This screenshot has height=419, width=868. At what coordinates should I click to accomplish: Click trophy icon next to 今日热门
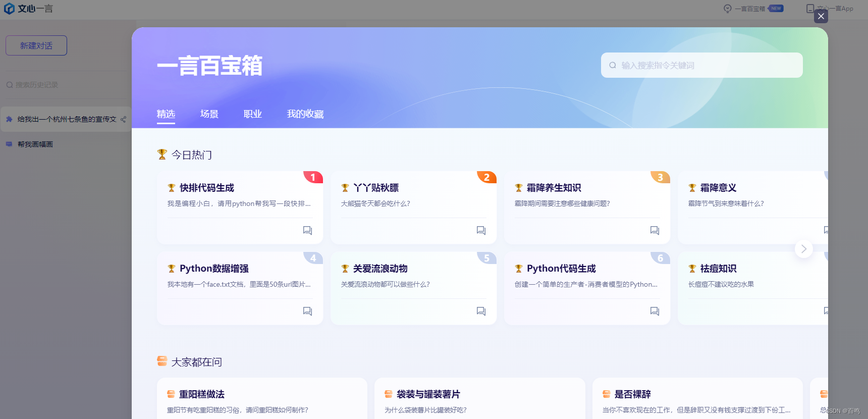coord(162,154)
